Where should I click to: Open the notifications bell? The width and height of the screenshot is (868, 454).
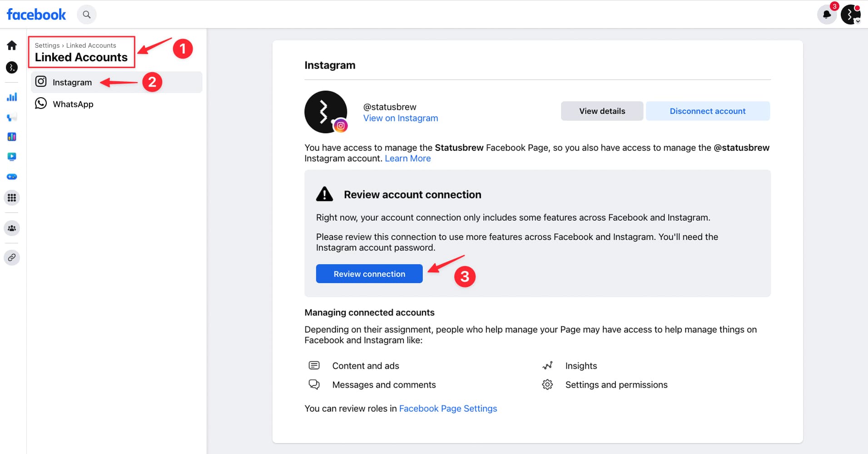pyautogui.click(x=827, y=15)
